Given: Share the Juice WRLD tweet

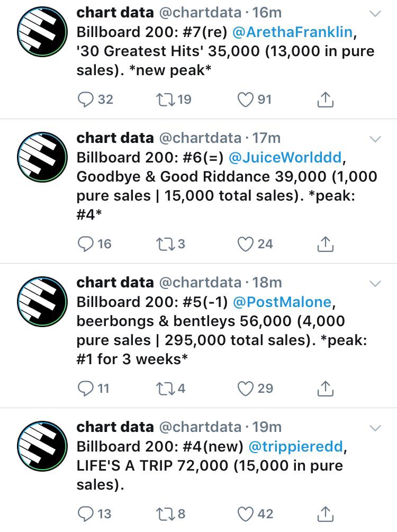Looking at the screenshot, I should point(326,244).
